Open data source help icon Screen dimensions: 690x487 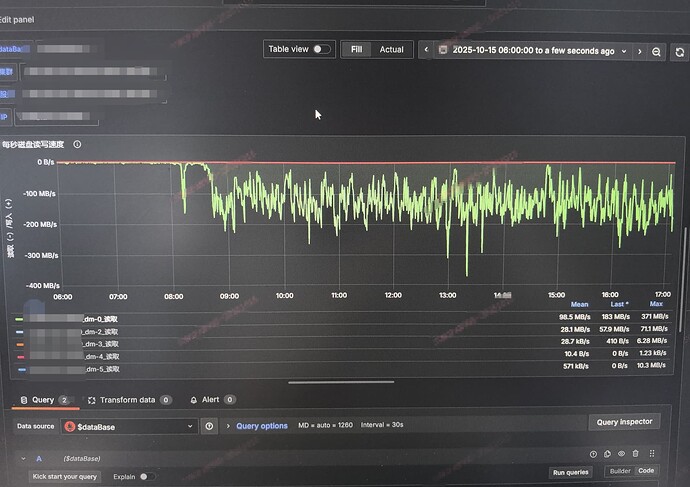(209, 426)
